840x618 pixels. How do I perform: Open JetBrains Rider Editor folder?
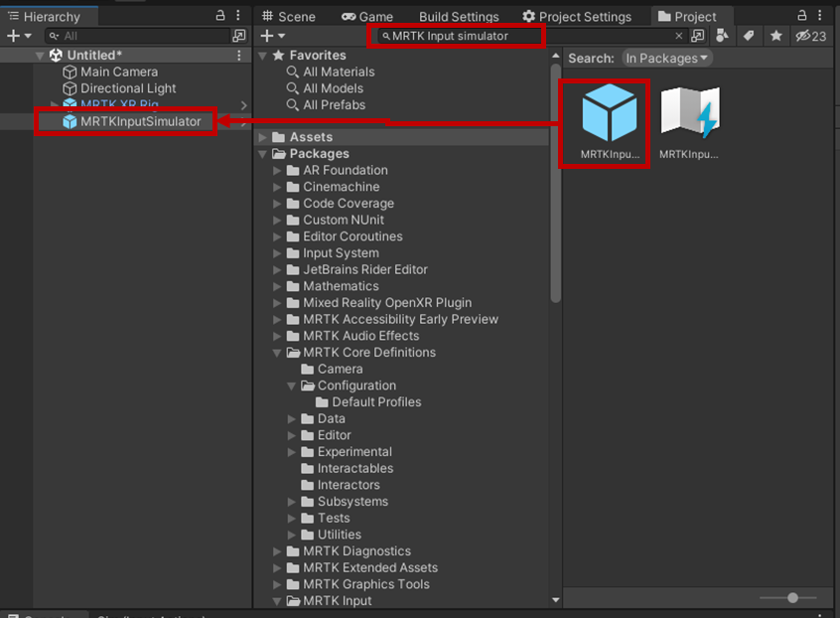pyautogui.click(x=357, y=269)
